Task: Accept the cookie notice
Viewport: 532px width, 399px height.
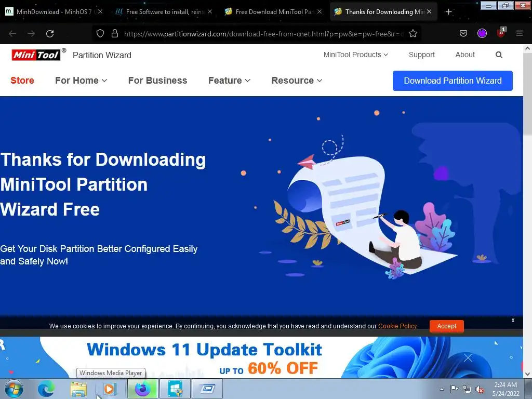Action: click(x=446, y=326)
